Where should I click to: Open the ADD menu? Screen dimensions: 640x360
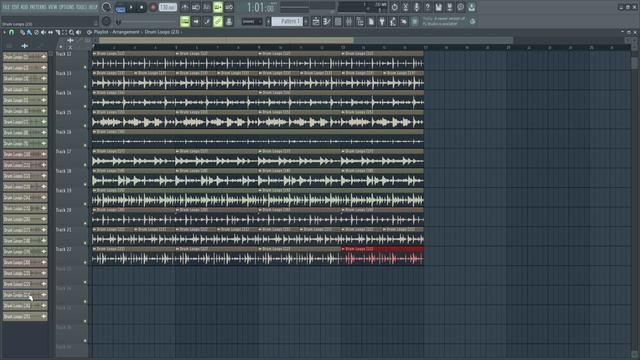[x=24, y=7]
